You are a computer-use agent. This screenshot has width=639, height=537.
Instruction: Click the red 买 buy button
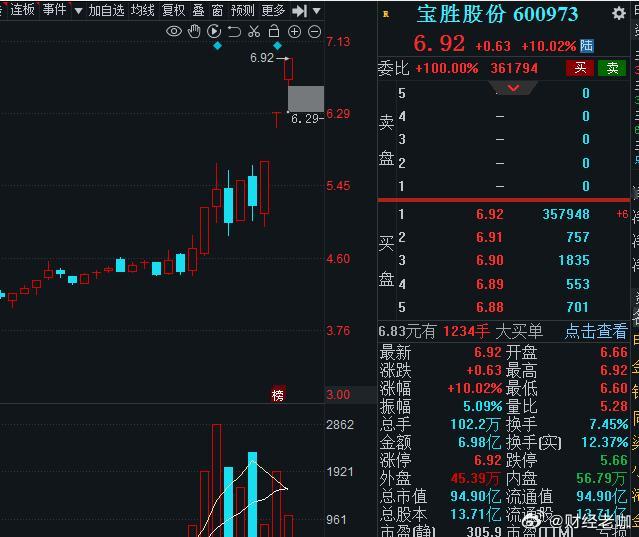pos(580,68)
